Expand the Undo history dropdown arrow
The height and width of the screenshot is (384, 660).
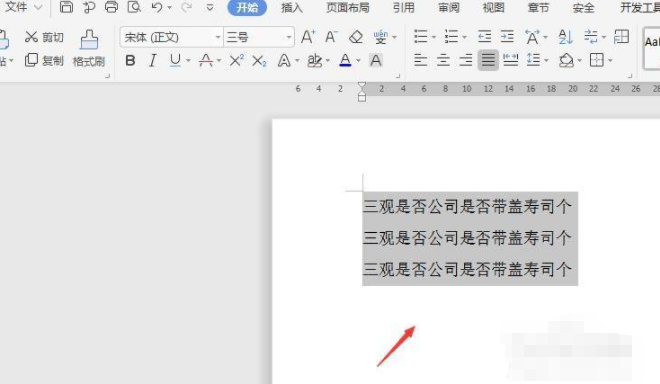tap(169, 8)
